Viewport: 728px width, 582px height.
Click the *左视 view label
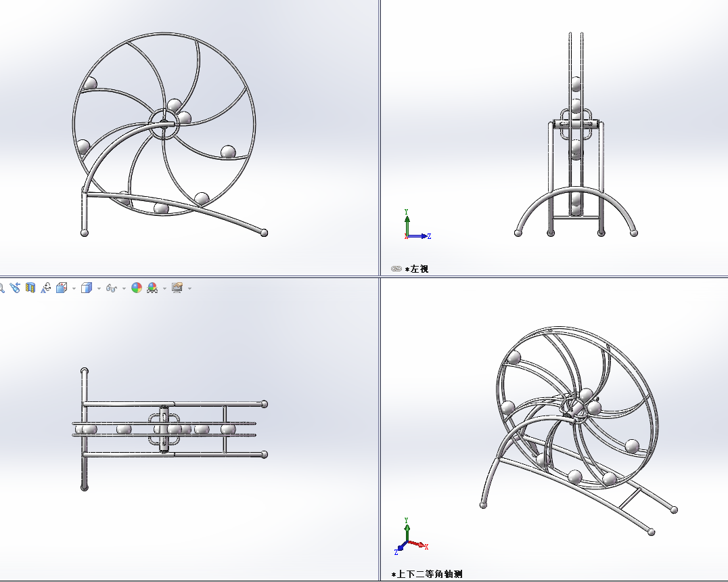(x=417, y=269)
